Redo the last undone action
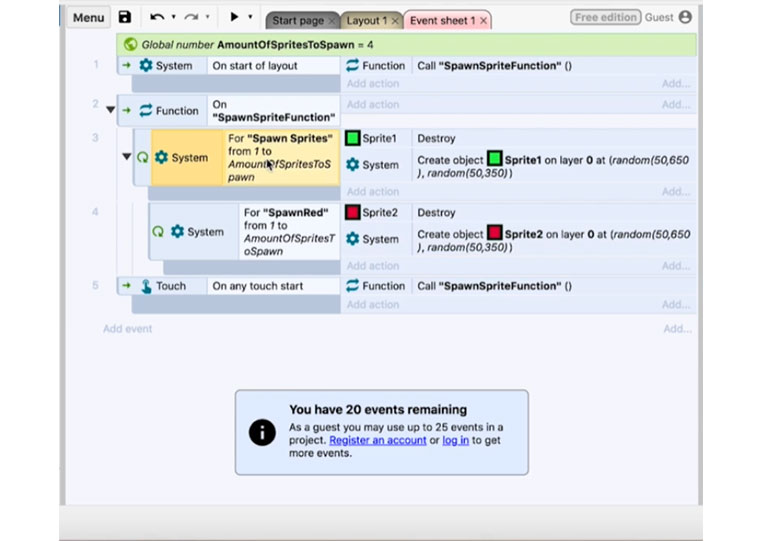 click(x=191, y=17)
